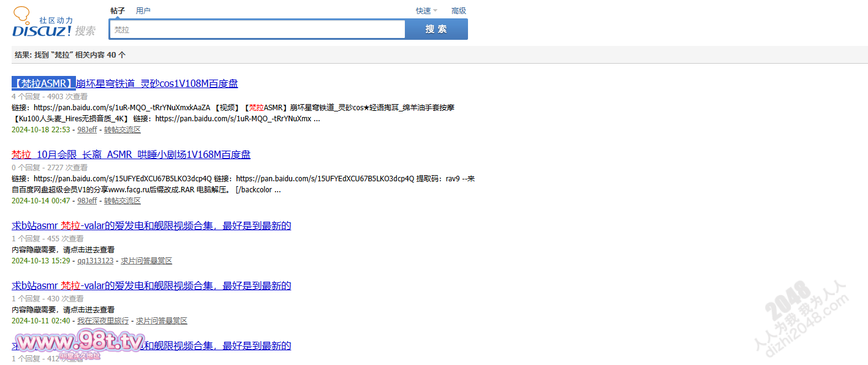Open the 求b站asmr result with 455 views
The width and height of the screenshot is (868, 365).
tap(151, 225)
